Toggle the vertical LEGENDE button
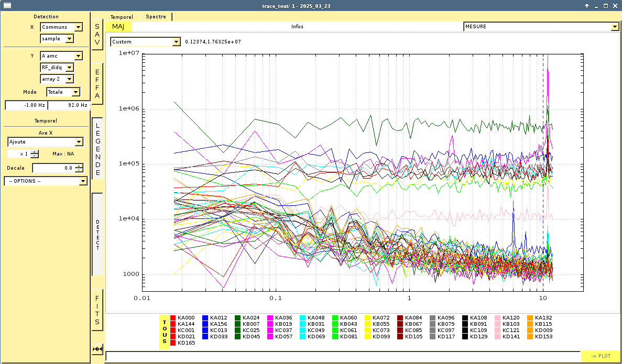The width and height of the screenshot is (622, 364). 97,149
